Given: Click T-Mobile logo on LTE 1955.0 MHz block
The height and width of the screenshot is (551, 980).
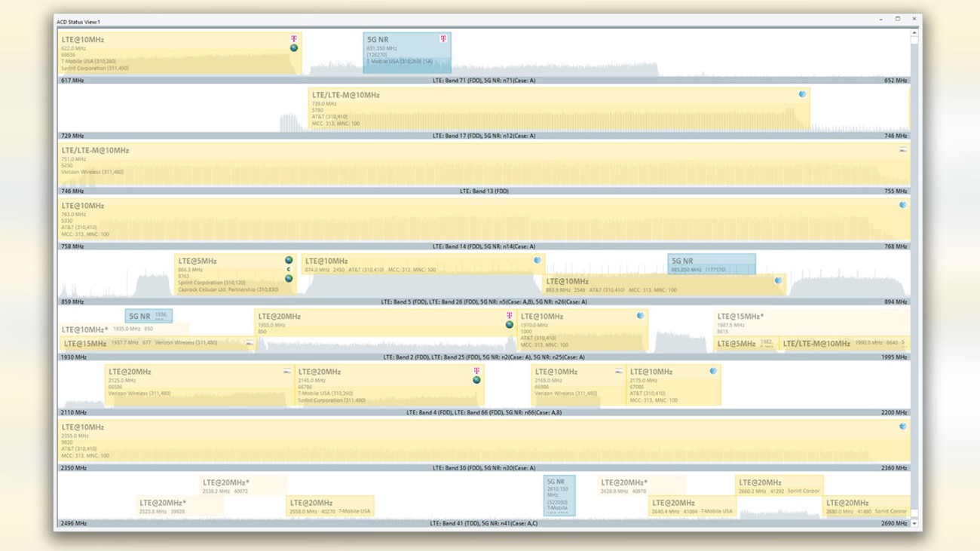Looking at the screenshot, I should [x=510, y=316].
